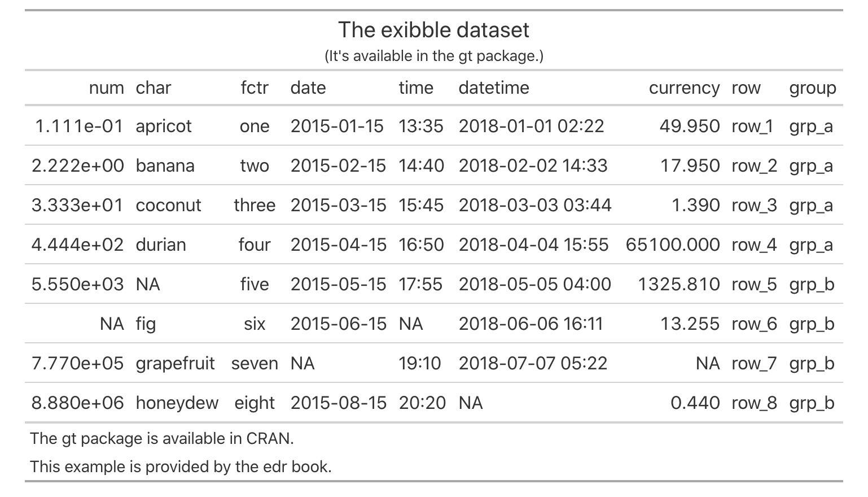This screenshot has height=497, width=868.
Task: Select the 'char' column header
Action: [x=153, y=88]
